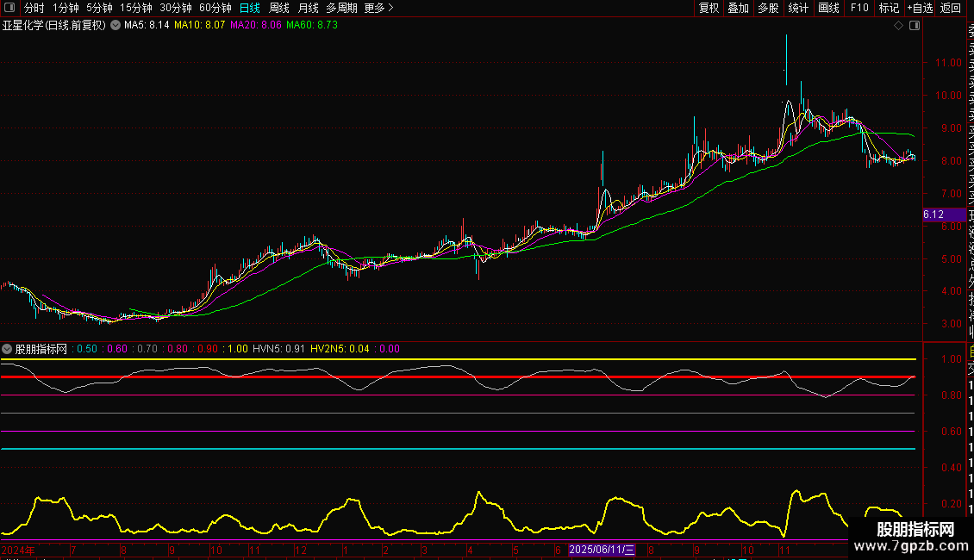Click the 返回 back button
Viewport: 974px width, 560px height.
tap(951, 8)
